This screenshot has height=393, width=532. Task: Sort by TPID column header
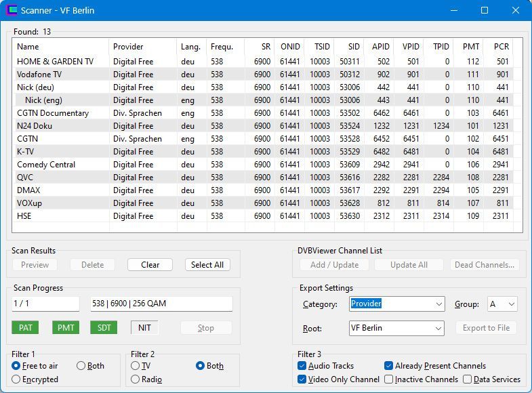(438, 47)
